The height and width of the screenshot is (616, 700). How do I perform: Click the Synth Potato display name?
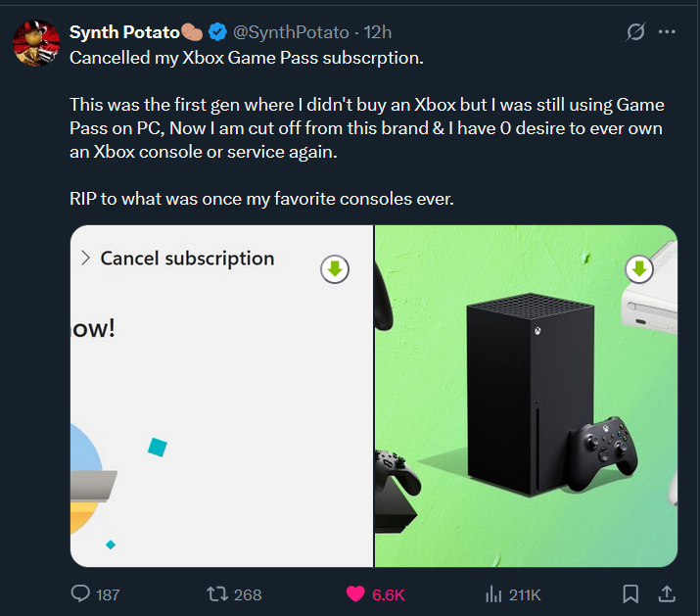(122, 32)
